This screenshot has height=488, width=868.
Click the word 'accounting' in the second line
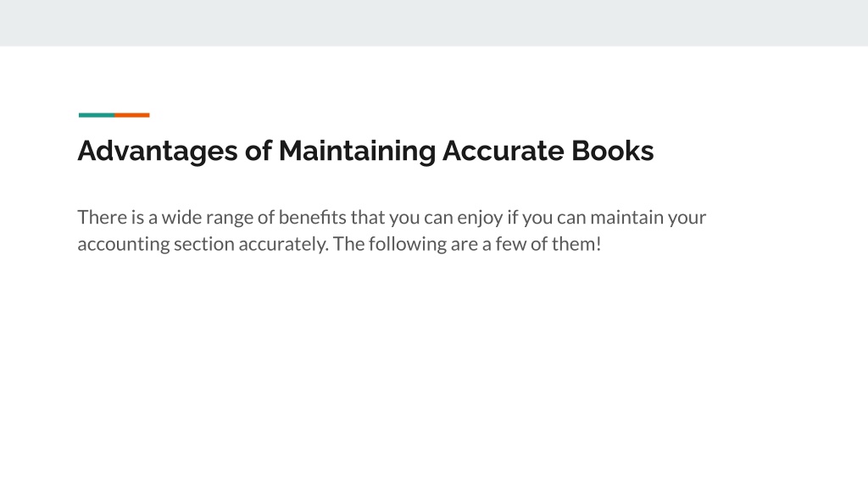[x=124, y=245]
